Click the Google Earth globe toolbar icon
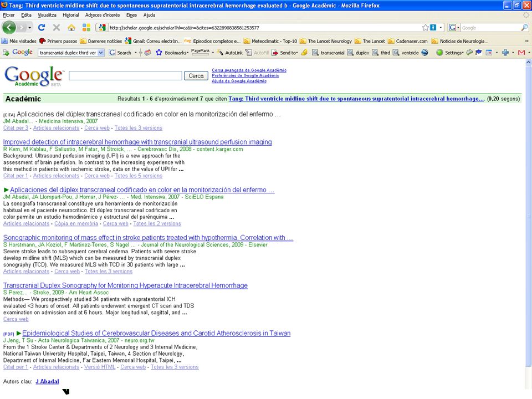Screen dimensions: 532x399 coord(425,53)
